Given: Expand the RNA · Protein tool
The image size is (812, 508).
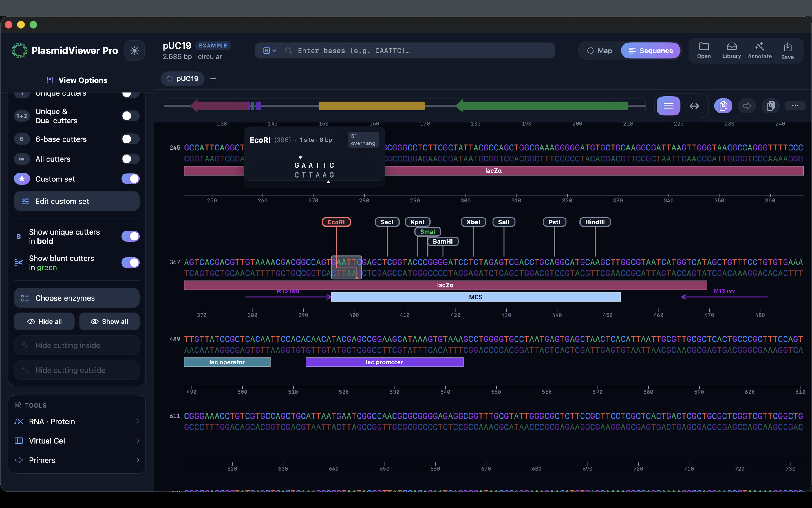Looking at the screenshot, I should (x=77, y=421).
